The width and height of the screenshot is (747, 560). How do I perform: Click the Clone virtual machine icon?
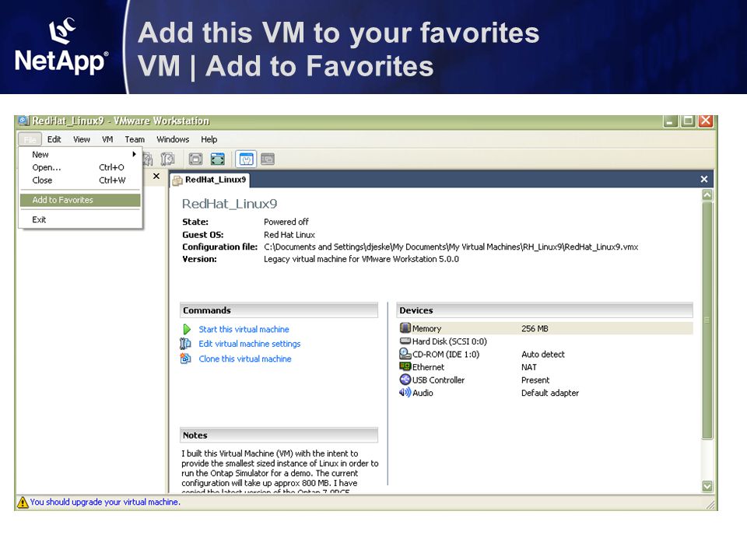pos(185,359)
